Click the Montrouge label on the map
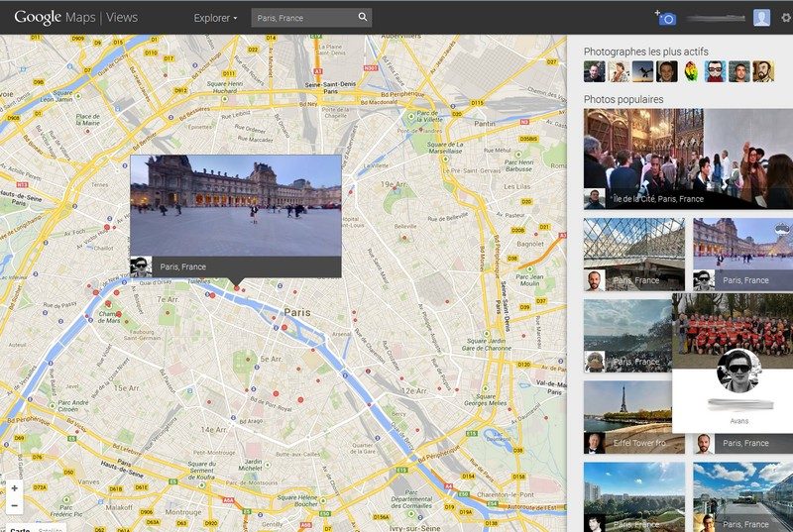Screen dimensions: 793x532 183,512
